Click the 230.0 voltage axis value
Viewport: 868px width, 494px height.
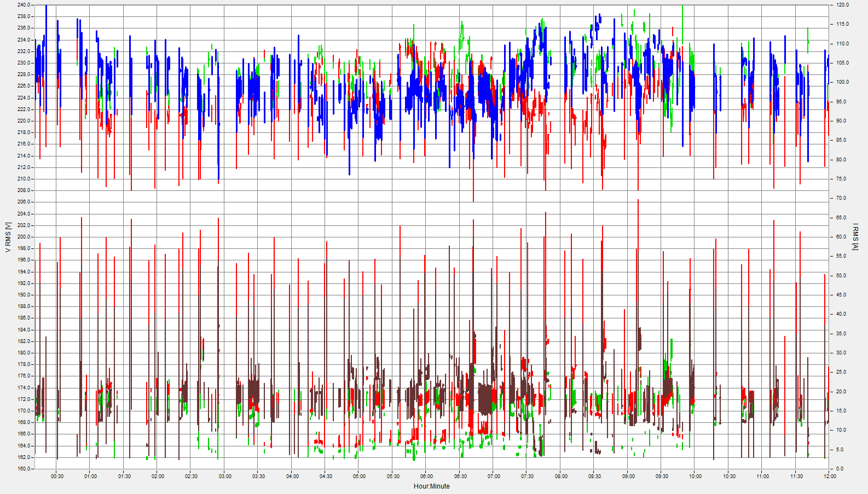point(24,63)
